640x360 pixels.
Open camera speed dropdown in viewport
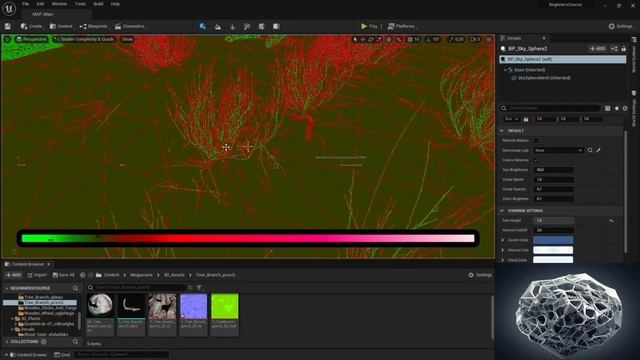coord(475,39)
